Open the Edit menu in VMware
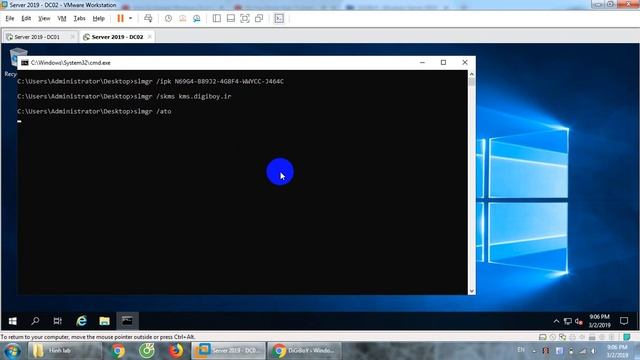This screenshot has width=640, height=360. 26,18
